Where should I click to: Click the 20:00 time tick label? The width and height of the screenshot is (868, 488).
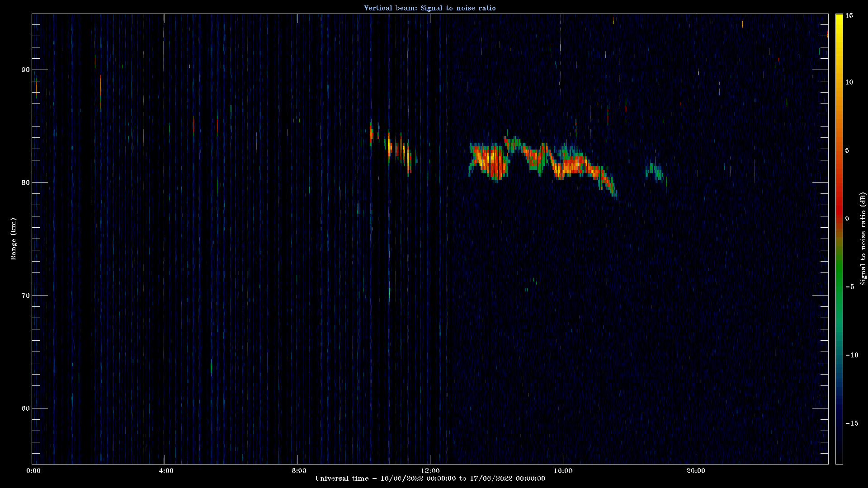click(x=695, y=471)
